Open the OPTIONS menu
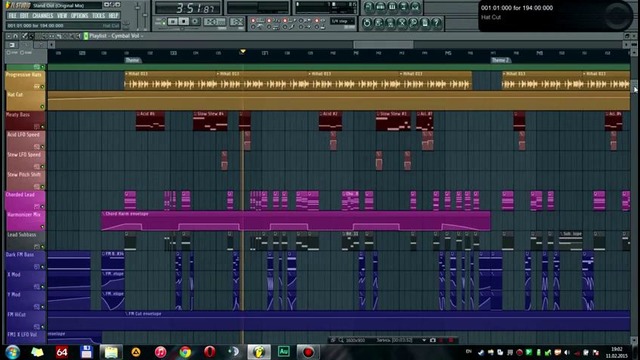 pyautogui.click(x=80, y=16)
